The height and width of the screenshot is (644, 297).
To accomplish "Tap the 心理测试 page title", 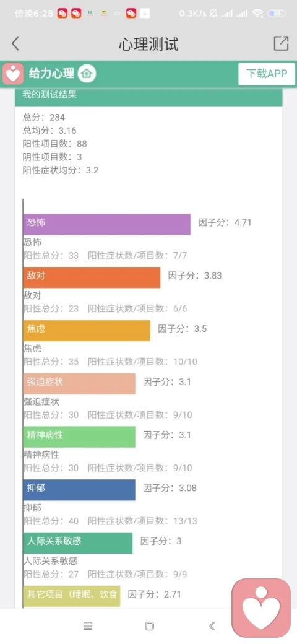I will point(148,43).
